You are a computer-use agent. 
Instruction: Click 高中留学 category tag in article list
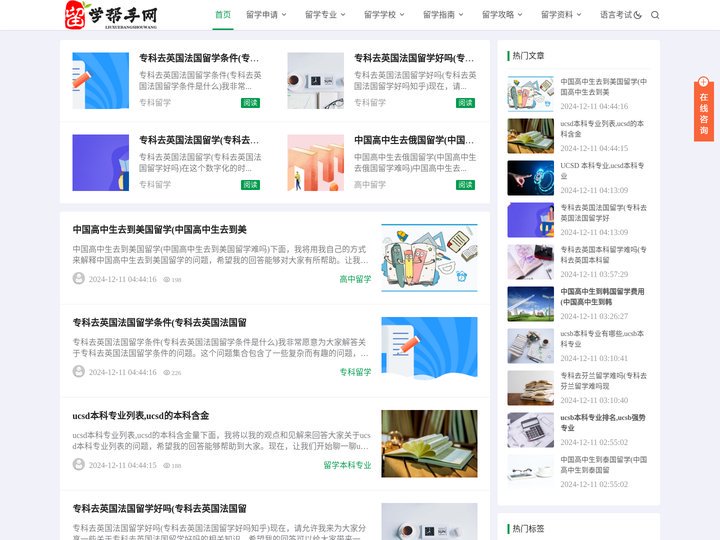(355, 279)
